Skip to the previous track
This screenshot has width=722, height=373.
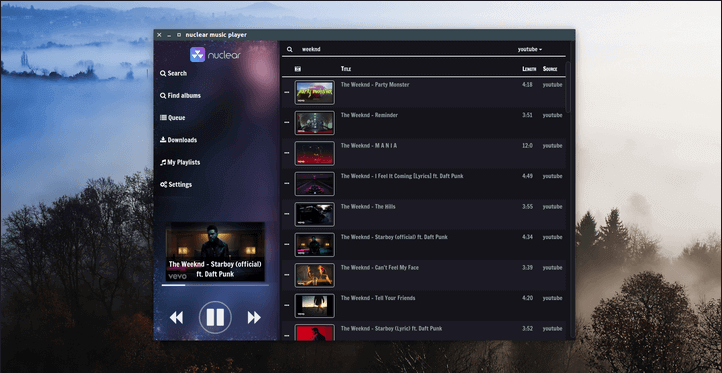pyautogui.click(x=176, y=317)
